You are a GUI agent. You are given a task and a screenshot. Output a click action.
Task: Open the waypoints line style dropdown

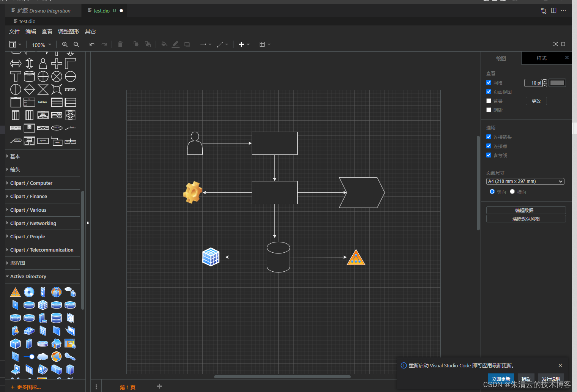click(x=222, y=44)
